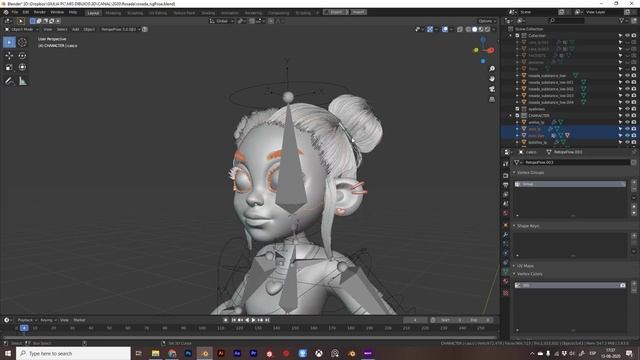Select the Move tool
Viewport: 640px width, 360px height.
9,56
